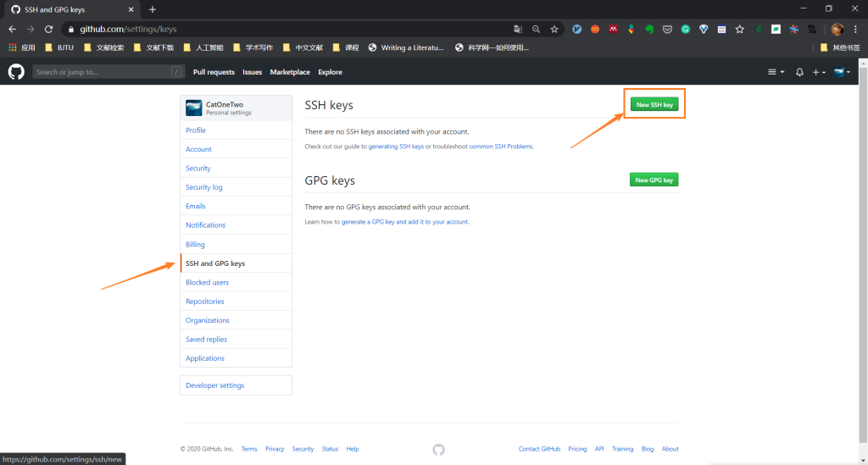Viewport: 868px width, 465px height.
Task: Click the Grammarly extension icon
Action: [x=685, y=30]
